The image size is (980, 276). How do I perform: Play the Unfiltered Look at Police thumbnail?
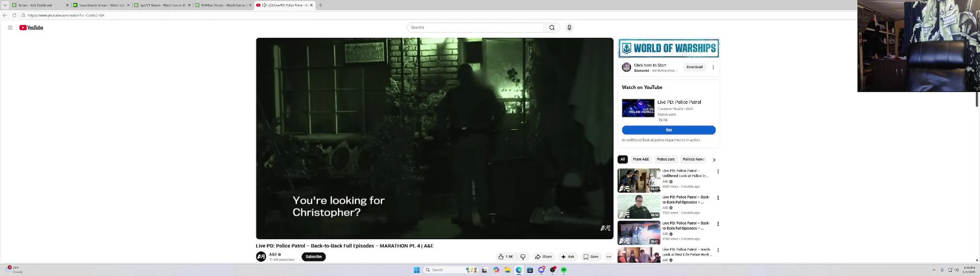(639, 181)
